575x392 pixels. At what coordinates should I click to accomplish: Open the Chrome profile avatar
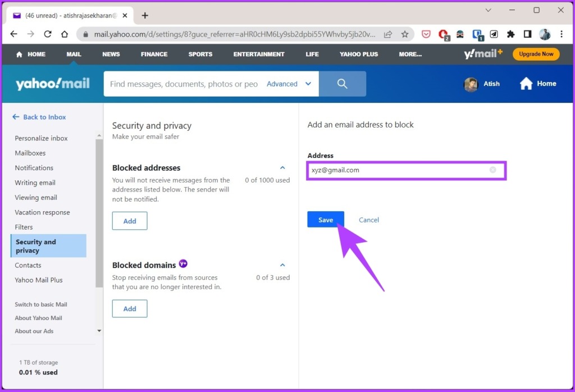tap(545, 34)
